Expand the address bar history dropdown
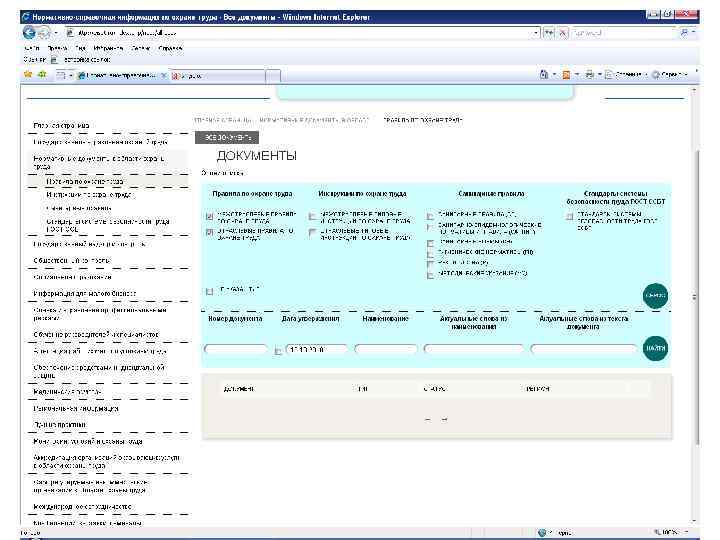Image resolution: width=720 pixels, height=540 pixels. click(x=536, y=33)
